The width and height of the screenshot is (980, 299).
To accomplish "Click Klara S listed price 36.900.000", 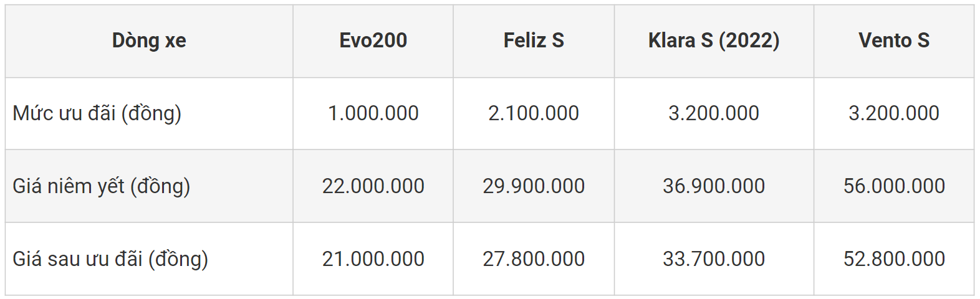I will [714, 186].
